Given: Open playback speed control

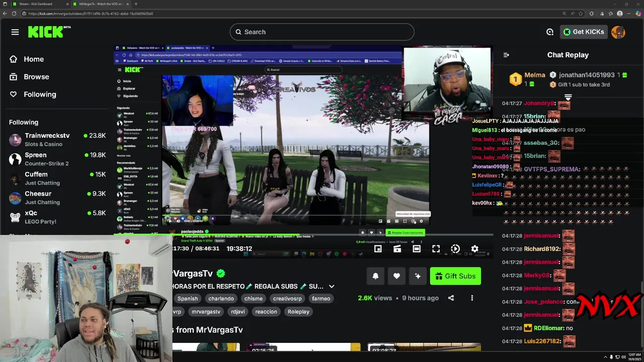Looking at the screenshot, I should 455,249.
